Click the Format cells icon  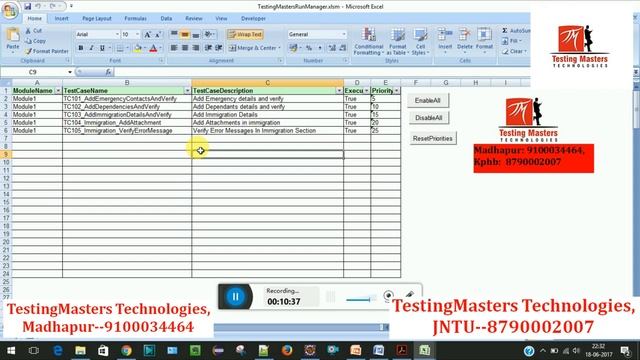pyautogui.click(x=484, y=35)
